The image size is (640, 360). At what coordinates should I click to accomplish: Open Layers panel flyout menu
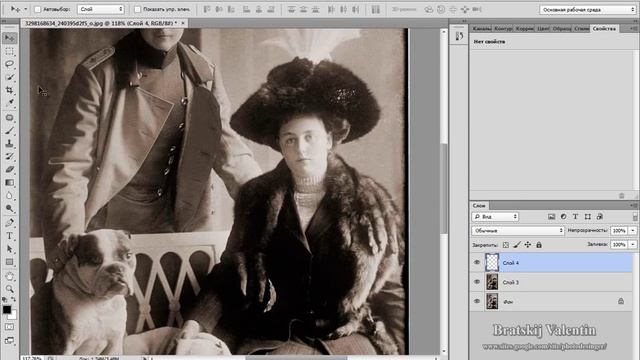pos(634,205)
